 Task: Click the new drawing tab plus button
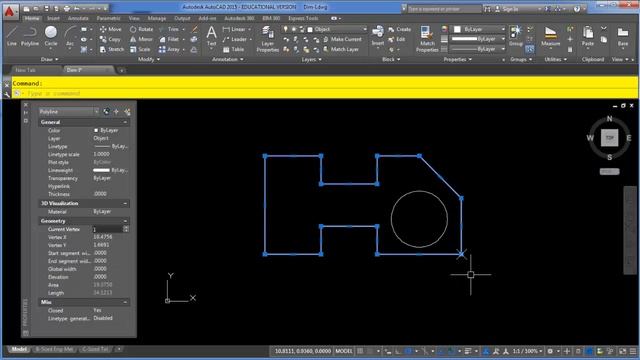click(121, 70)
